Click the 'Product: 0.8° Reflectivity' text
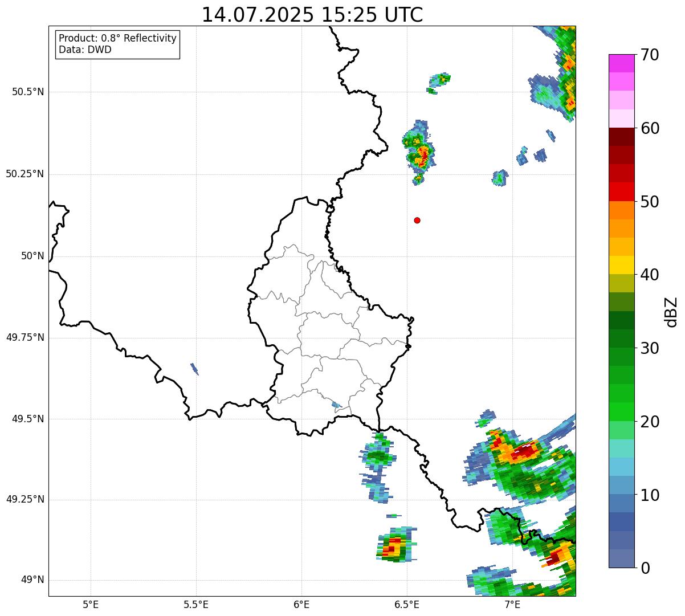The width and height of the screenshot is (685, 616). [x=118, y=38]
